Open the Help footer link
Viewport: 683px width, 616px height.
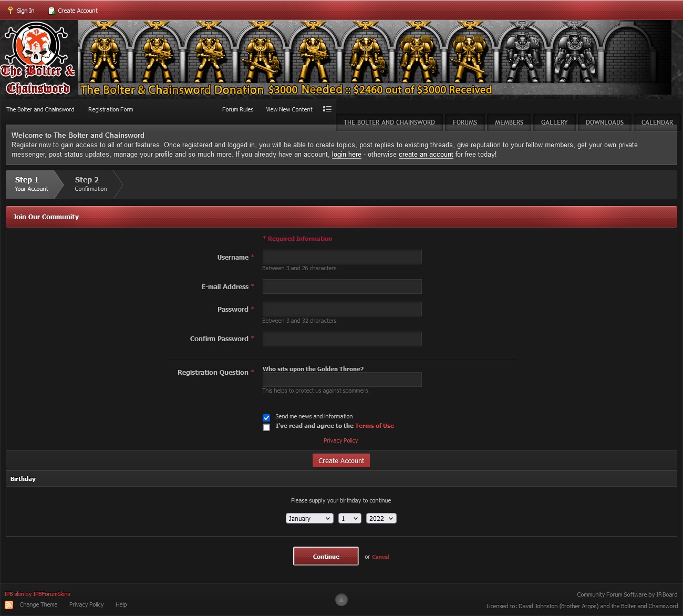point(121,604)
